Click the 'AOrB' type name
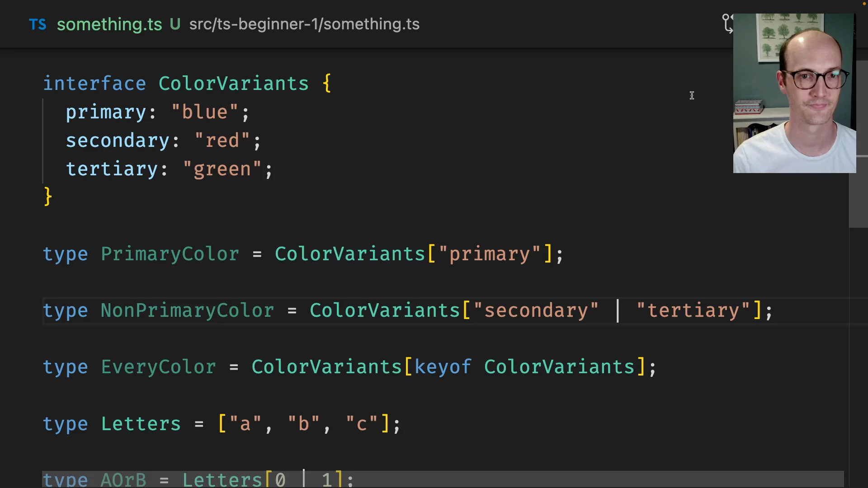 pyautogui.click(x=123, y=479)
